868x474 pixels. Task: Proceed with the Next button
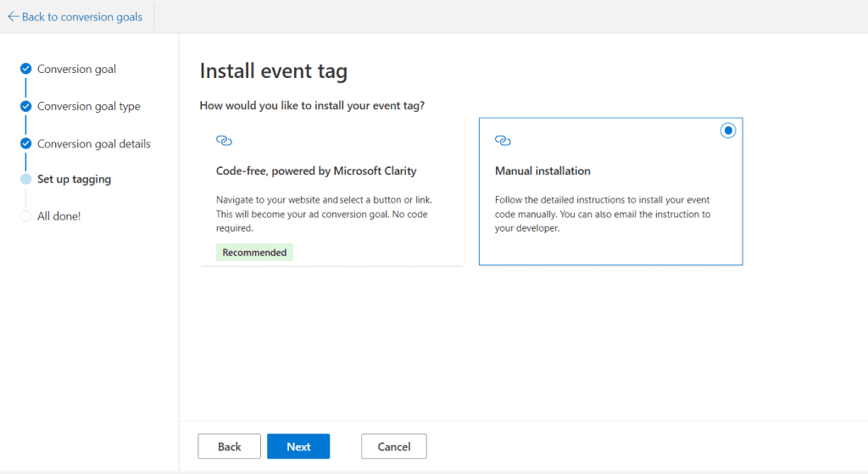298,446
